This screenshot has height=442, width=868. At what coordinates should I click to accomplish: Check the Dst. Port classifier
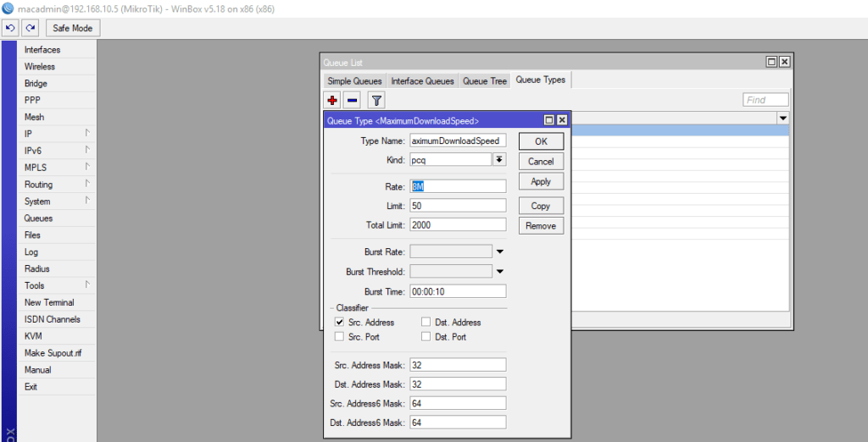(x=426, y=336)
